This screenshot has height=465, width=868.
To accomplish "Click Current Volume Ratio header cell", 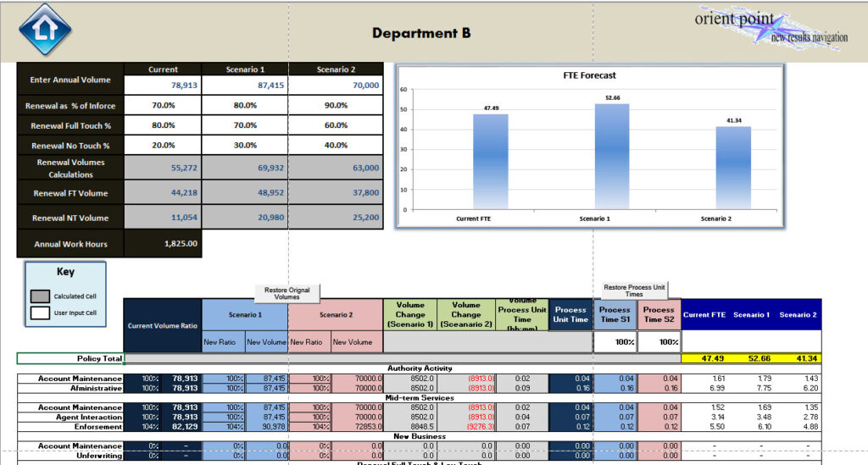I will [163, 325].
